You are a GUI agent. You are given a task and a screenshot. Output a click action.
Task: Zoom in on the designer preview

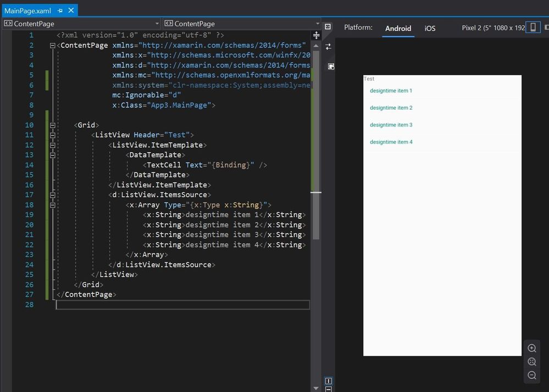[x=531, y=348]
